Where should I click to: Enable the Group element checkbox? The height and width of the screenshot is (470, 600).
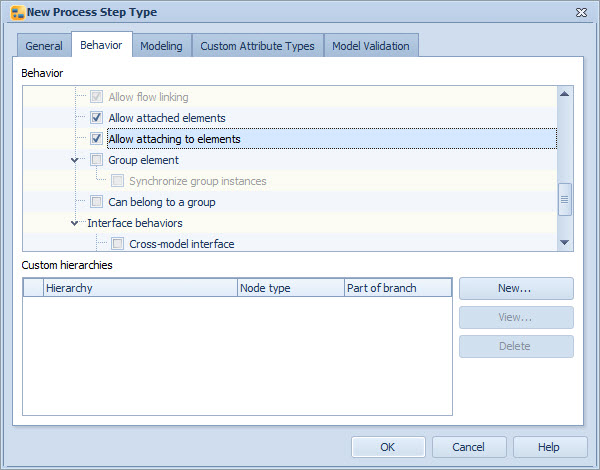[x=97, y=160]
